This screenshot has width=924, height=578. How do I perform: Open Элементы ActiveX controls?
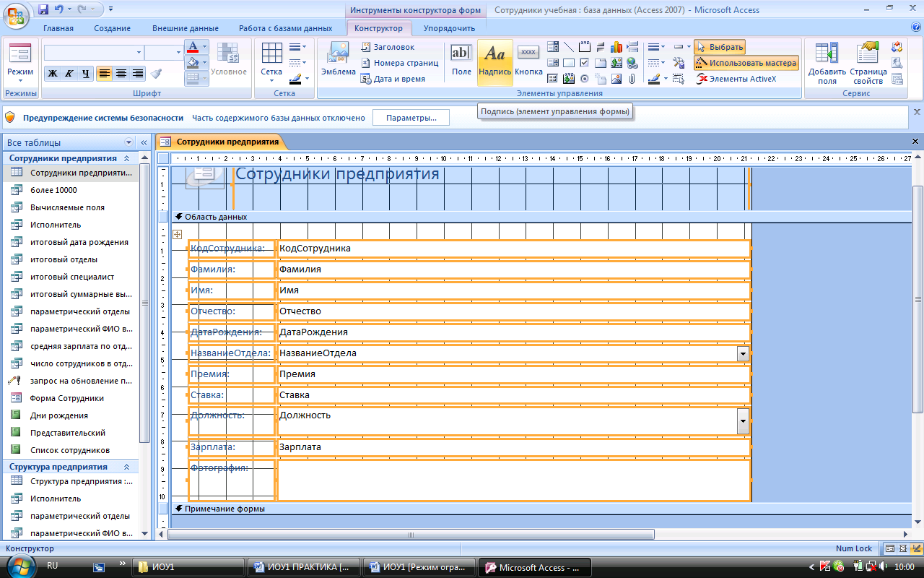736,79
